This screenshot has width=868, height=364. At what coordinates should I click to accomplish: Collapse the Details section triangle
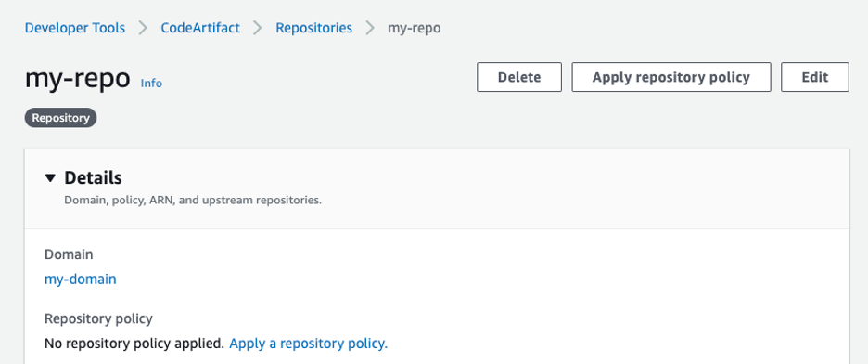tap(50, 178)
